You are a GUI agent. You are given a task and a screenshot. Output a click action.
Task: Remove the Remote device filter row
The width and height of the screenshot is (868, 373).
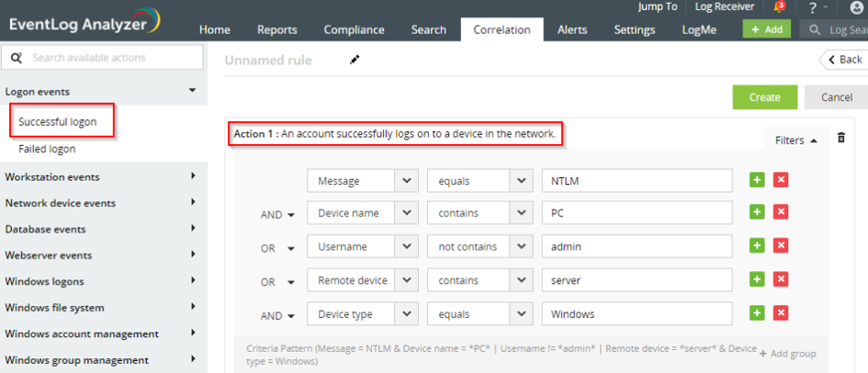tap(781, 279)
